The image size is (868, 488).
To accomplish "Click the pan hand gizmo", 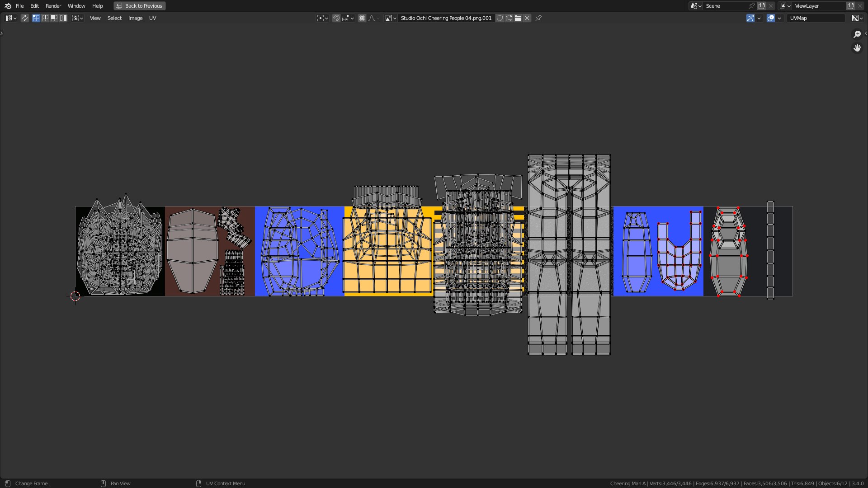I will (857, 48).
